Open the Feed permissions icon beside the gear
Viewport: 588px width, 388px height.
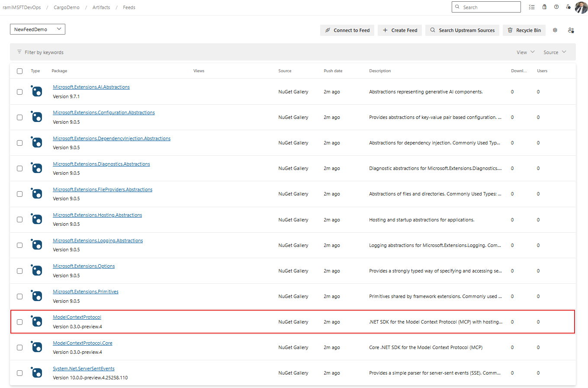click(x=571, y=30)
